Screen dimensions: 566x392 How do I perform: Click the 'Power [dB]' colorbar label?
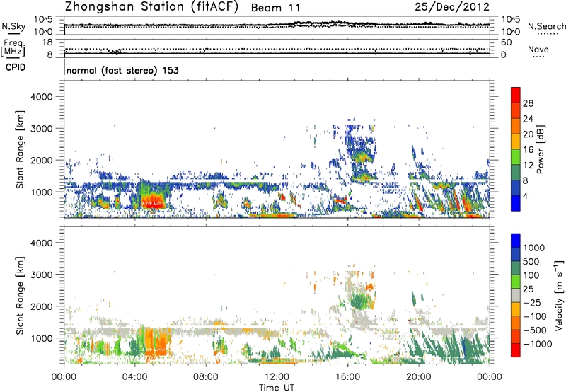tap(540, 149)
